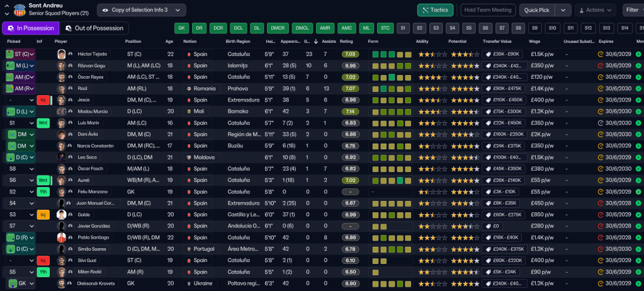
Task: Select the In Possession tab
Action: tap(30, 28)
